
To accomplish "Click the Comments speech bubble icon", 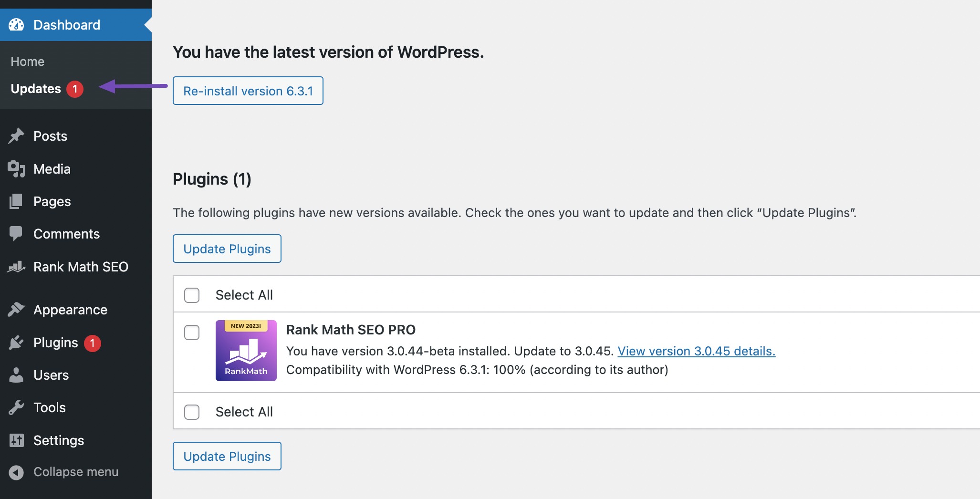I will click(16, 234).
